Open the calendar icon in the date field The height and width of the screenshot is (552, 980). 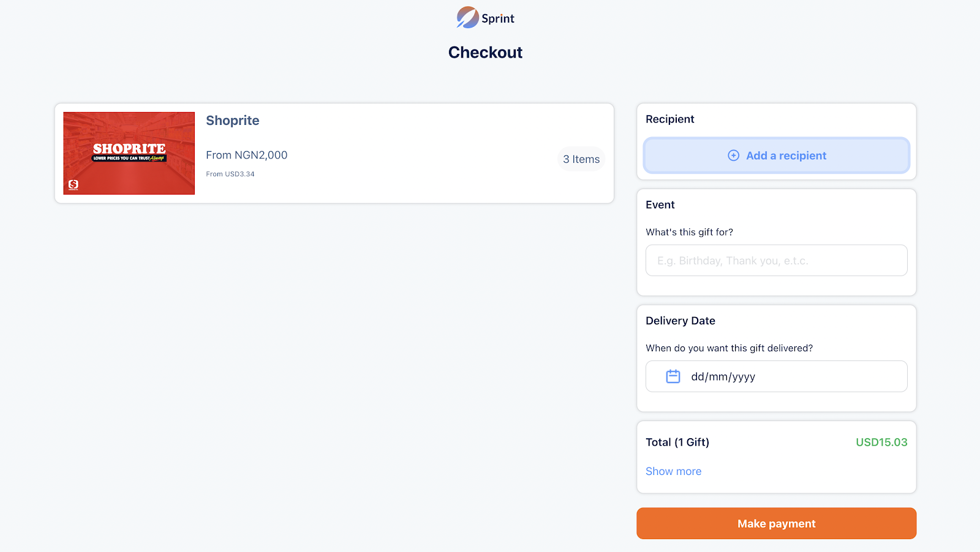tap(673, 376)
